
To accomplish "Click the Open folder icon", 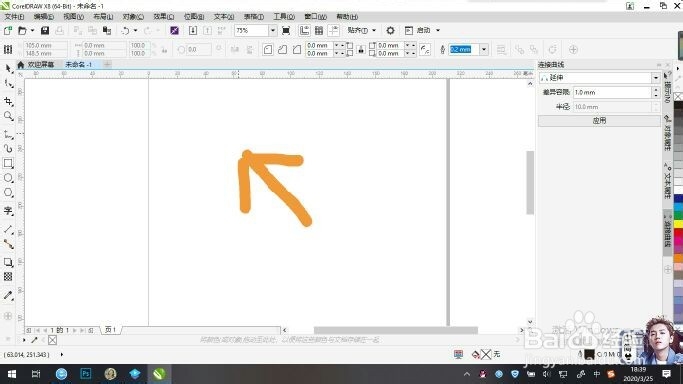I will (22, 30).
